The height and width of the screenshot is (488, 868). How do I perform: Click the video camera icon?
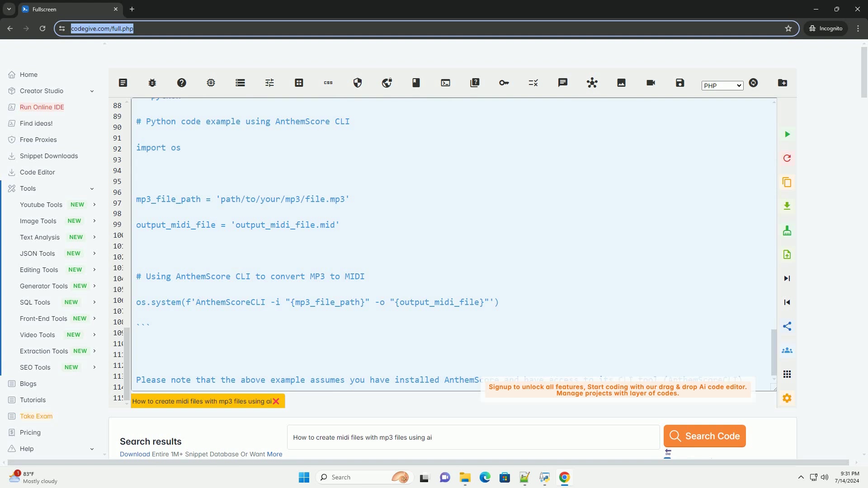coord(651,83)
